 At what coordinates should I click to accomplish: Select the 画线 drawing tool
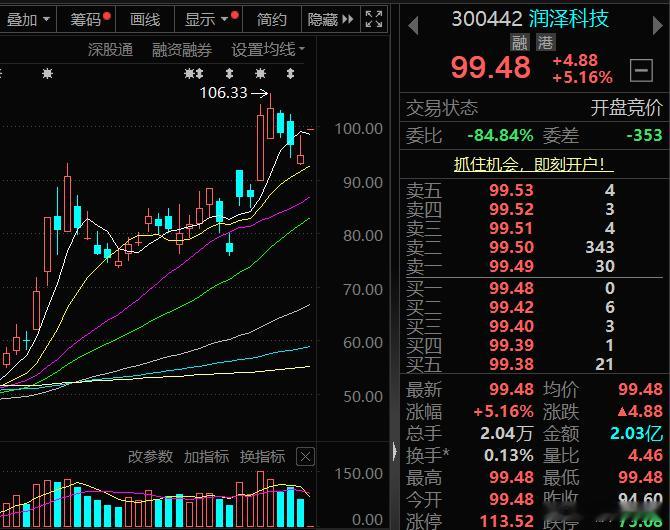click(145, 19)
